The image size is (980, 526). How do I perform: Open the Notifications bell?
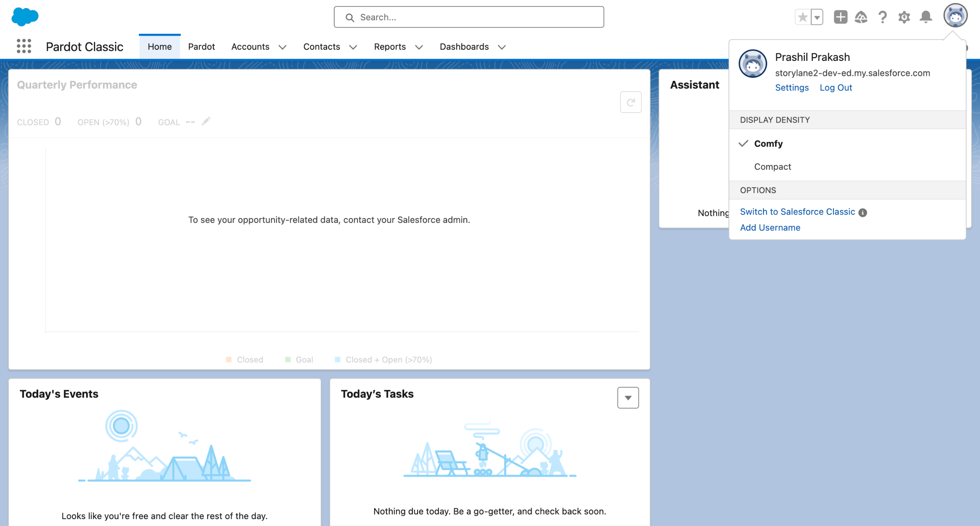(x=926, y=17)
